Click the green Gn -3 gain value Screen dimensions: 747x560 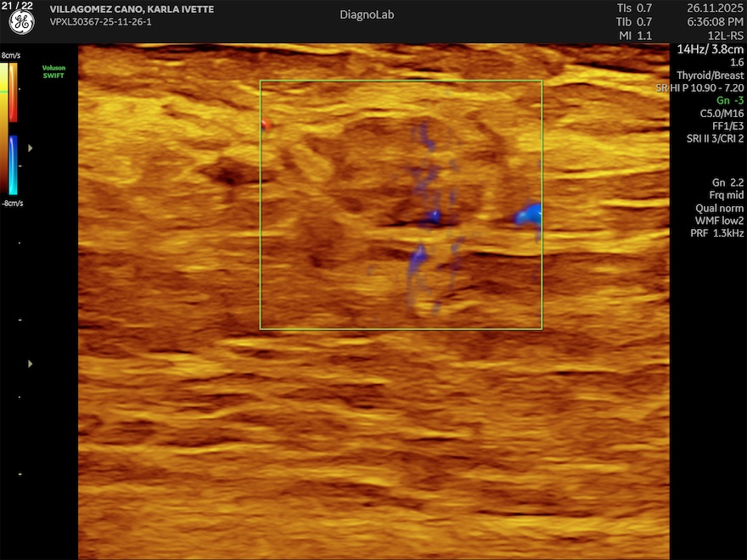pyautogui.click(x=729, y=100)
